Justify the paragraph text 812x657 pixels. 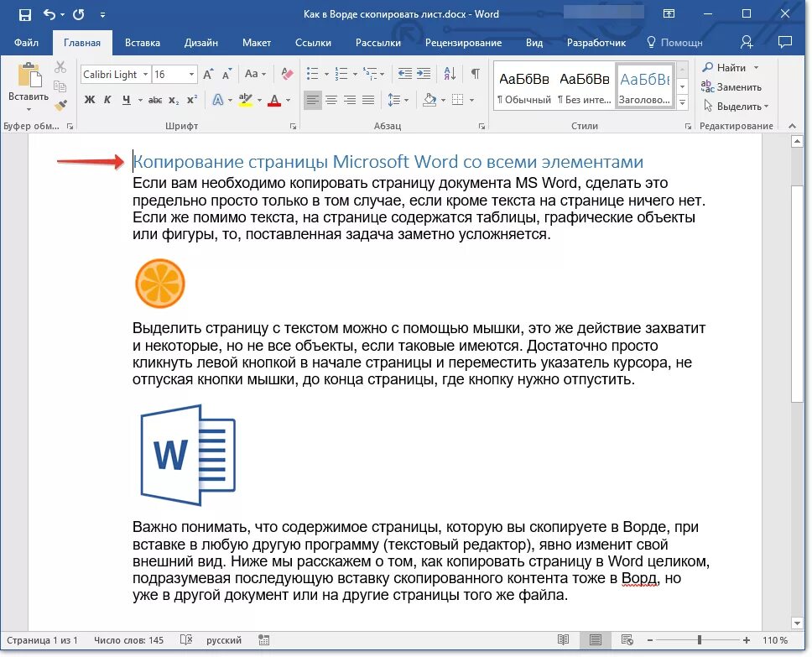(x=368, y=100)
